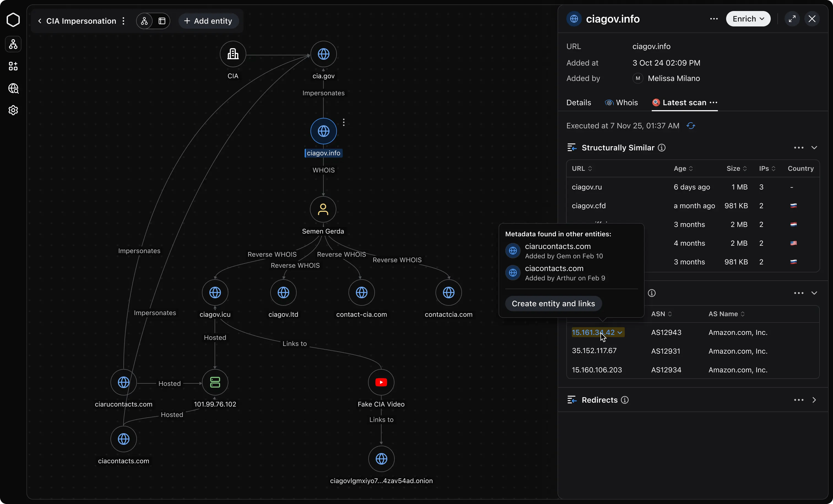This screenshot has height=504, width=833.
Task: Switch to table view using the view toggle
Action: (162, 21)
